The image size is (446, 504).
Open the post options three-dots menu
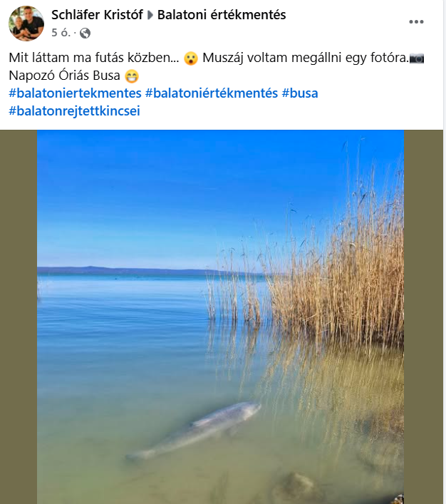click(416, 22)
